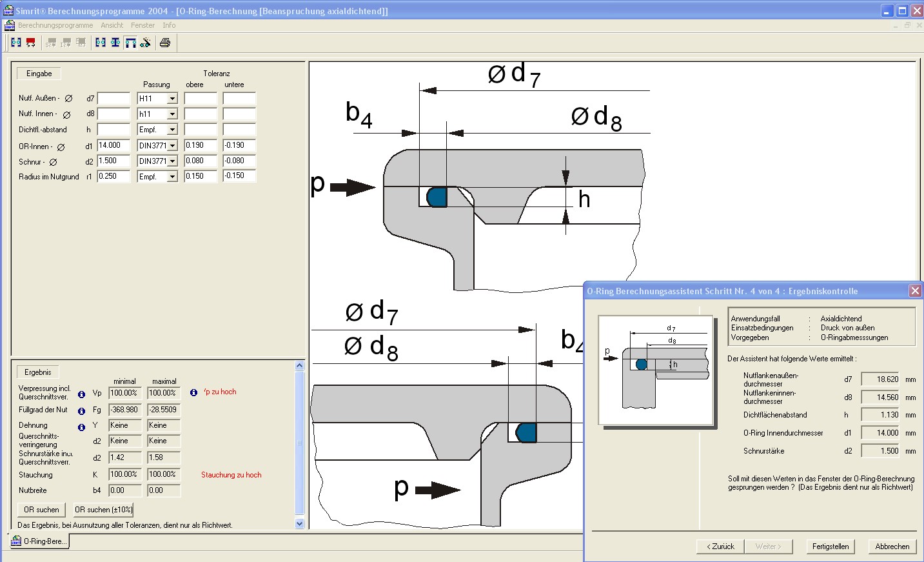Click the O-ring preview thumbnail in the assistant
The image size is (924, 562).
(x=656, y=370)
